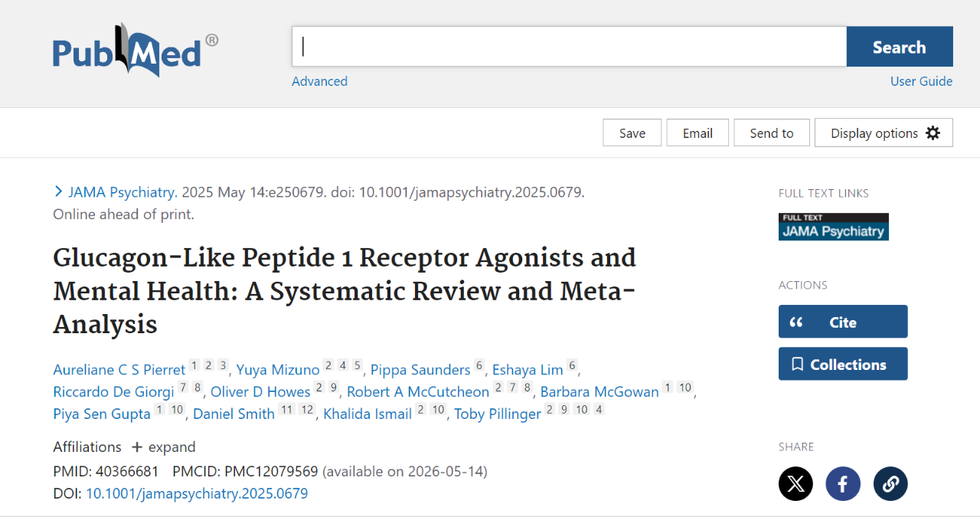Open JAMA Psychiatry full text badge
Screen dimensions: 980x517
click(834, 227)
